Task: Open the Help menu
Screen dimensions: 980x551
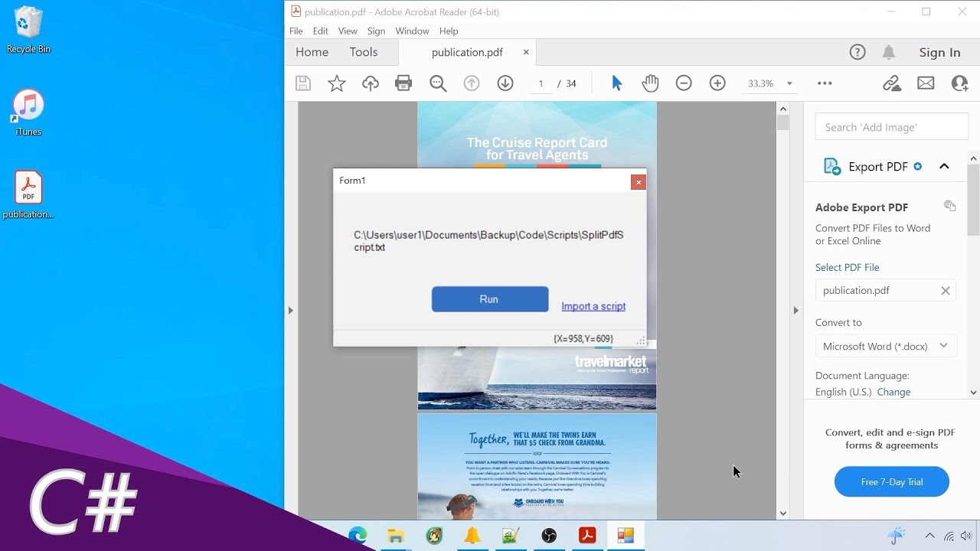Action: [x=449, y=31]
